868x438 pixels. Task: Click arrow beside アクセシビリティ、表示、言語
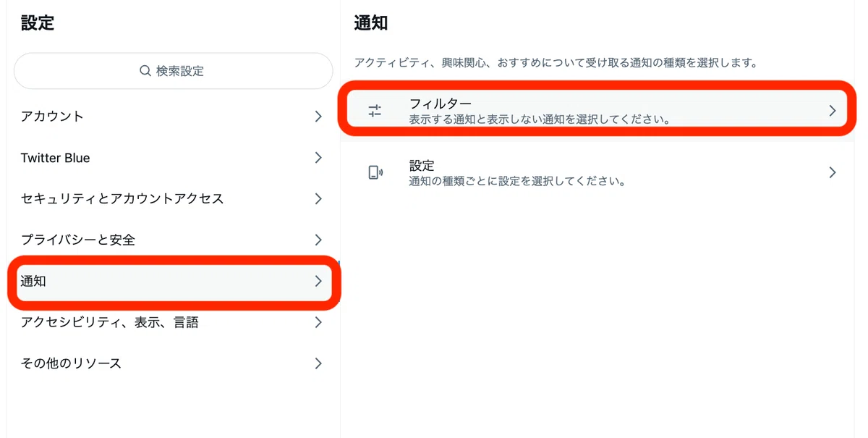318,322
